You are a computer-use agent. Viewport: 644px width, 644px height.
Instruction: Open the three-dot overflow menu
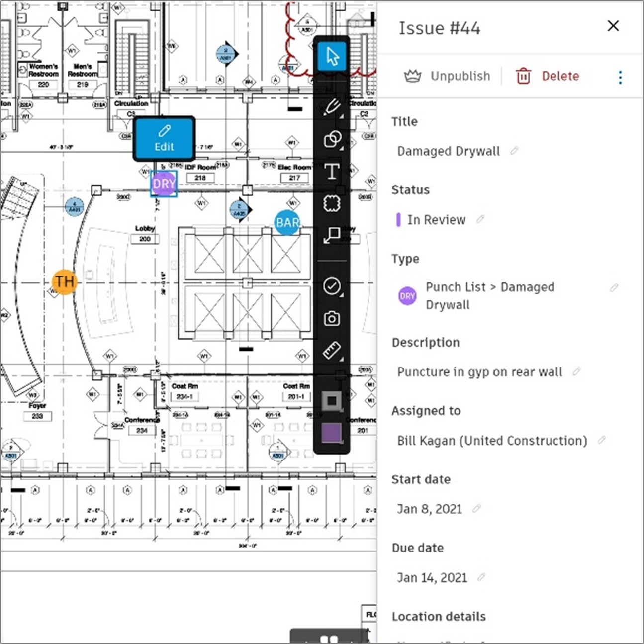coord(620,76)
